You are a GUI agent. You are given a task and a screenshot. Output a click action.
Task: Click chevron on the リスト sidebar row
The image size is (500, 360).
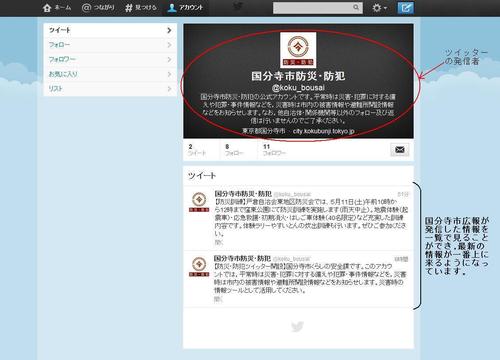169,89
